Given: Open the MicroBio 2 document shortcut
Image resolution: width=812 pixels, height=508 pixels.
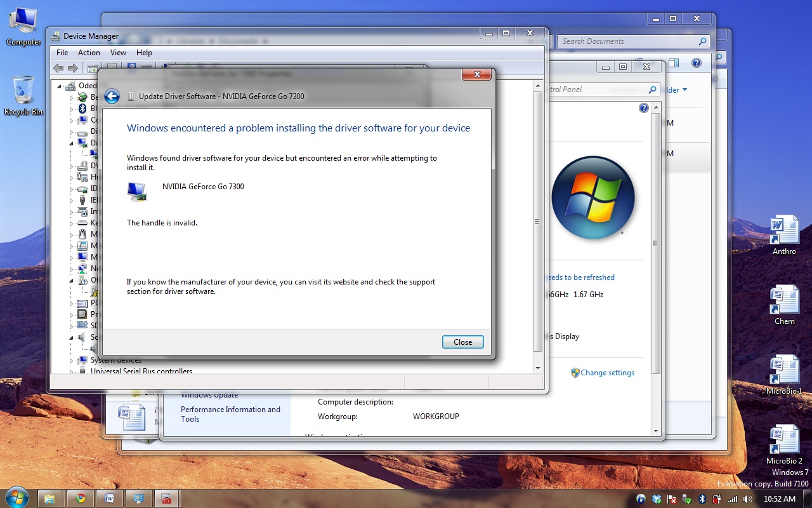Looking at the screenshot, I should (x=784, y=444).
